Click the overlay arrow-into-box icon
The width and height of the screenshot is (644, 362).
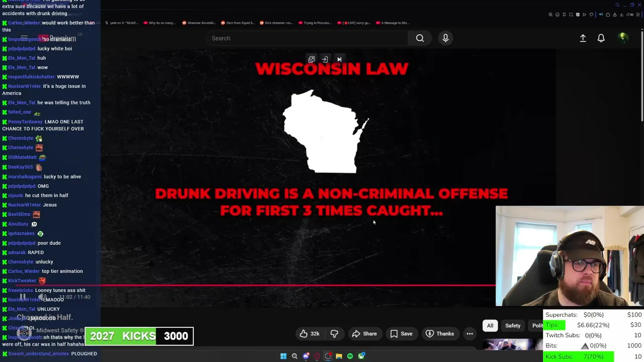point(325,59)
